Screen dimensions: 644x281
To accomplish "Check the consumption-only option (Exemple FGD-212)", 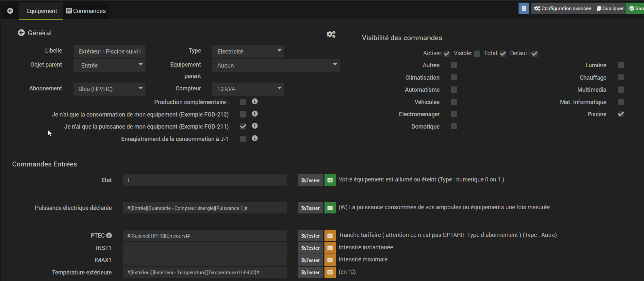I will tap(243, 114).
